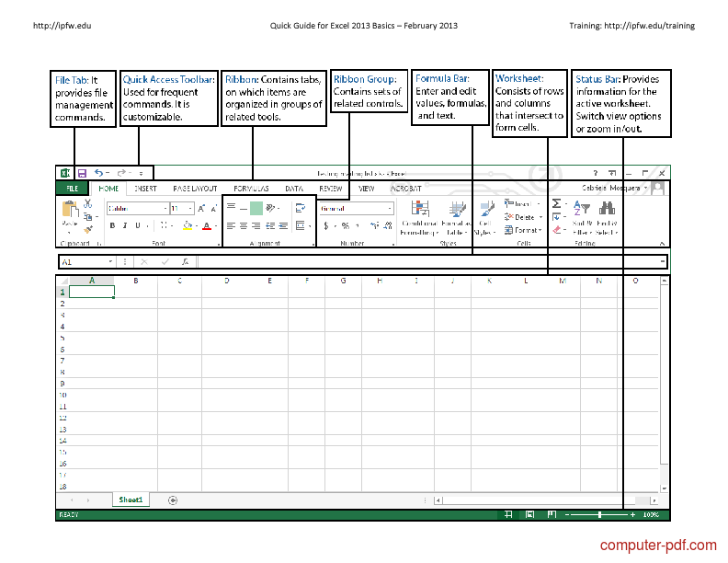Collapse the ribbon with the chevron arrow
Image resolution: width=728 pixels, height=563 pixels.
click(662, 244)
